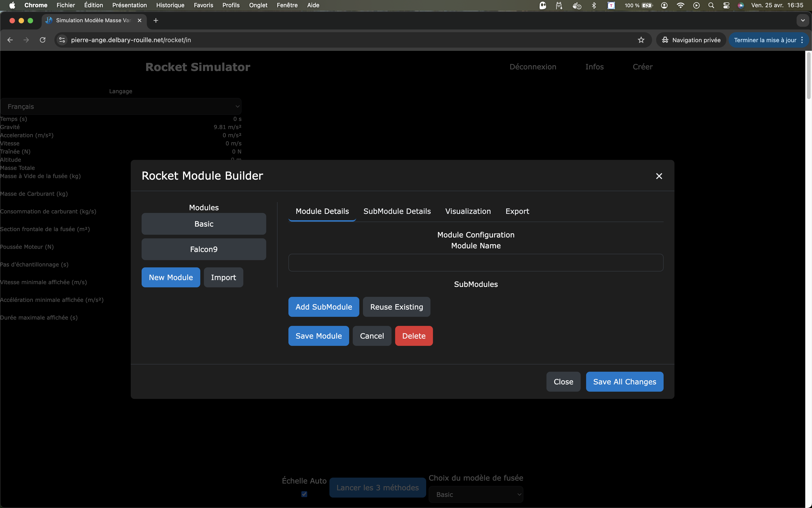
Task: Open the Français language dropdown
Action: pyautogui.click(x=121, y=107)
